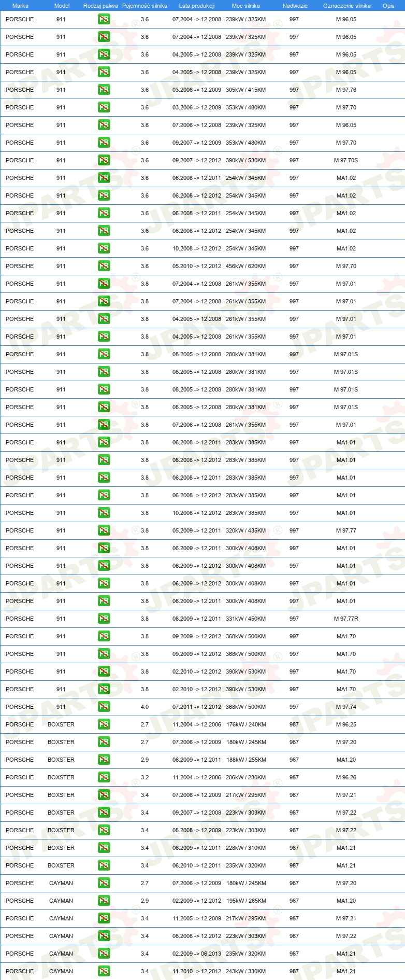
Task: Click production years 11.2005 -> 12.2009
Action: point(197,918)
